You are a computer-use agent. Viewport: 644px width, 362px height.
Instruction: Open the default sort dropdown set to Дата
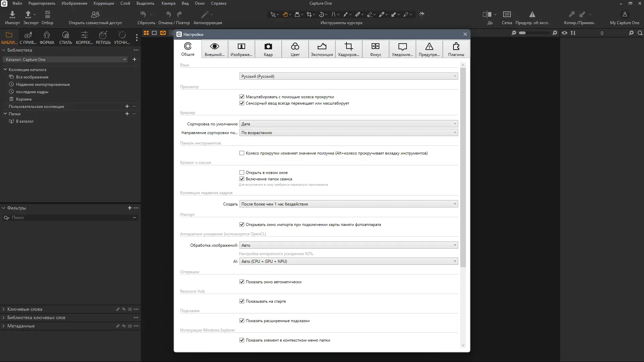click(x=348, y=124)
